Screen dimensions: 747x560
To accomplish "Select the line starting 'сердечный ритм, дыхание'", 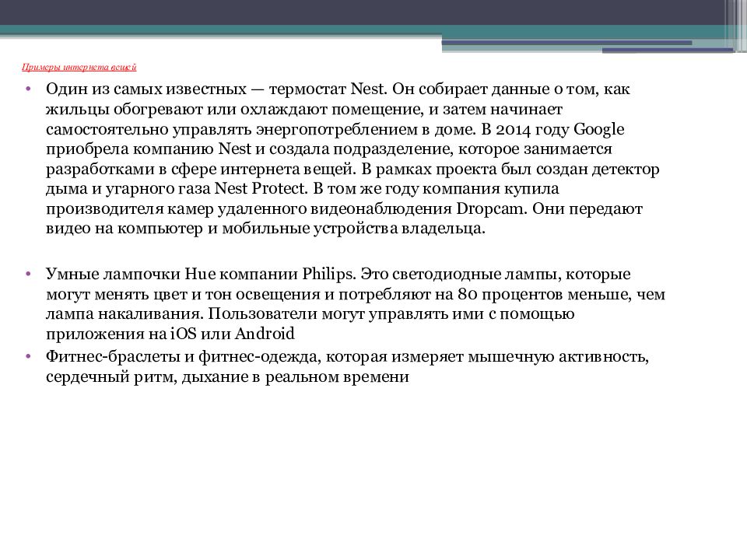I will point(227,376).
